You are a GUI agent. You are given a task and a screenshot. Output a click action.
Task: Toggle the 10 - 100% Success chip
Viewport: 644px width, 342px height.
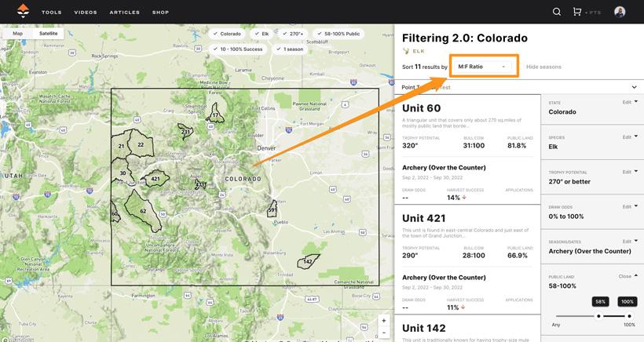238,49
